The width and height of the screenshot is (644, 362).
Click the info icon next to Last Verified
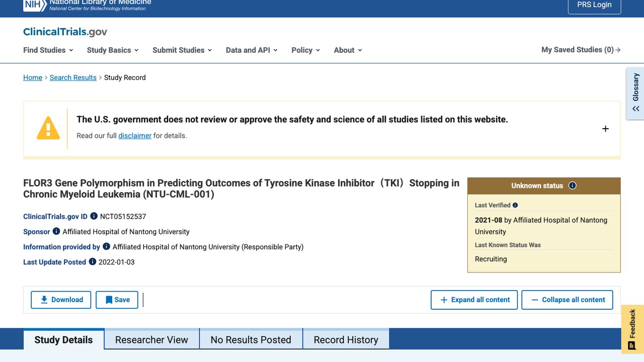pos(515,205)
